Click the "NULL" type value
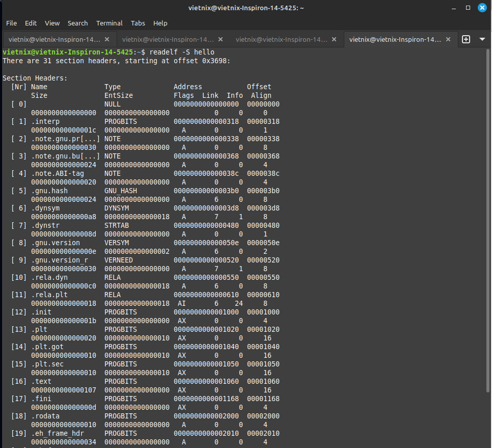The image size is (492, 448). coord(113,104)
